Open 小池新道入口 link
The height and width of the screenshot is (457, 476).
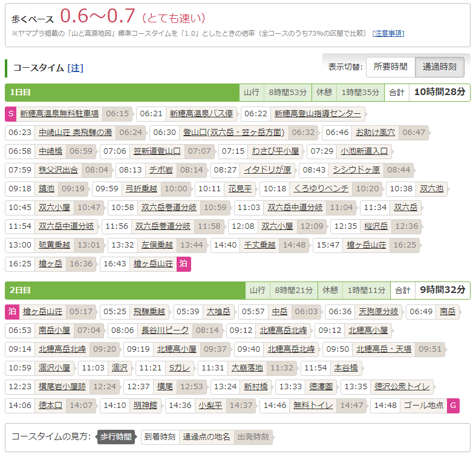click(364, 151)
